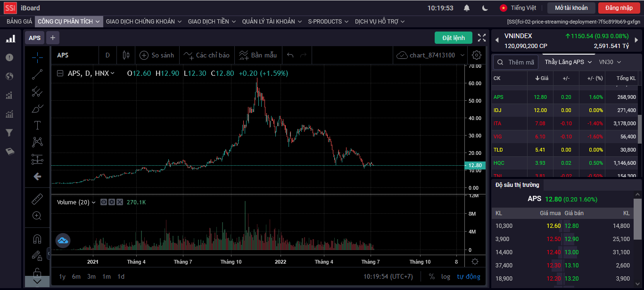
Task: Click the TradingView logo on the chart
Action: [63, 241]
